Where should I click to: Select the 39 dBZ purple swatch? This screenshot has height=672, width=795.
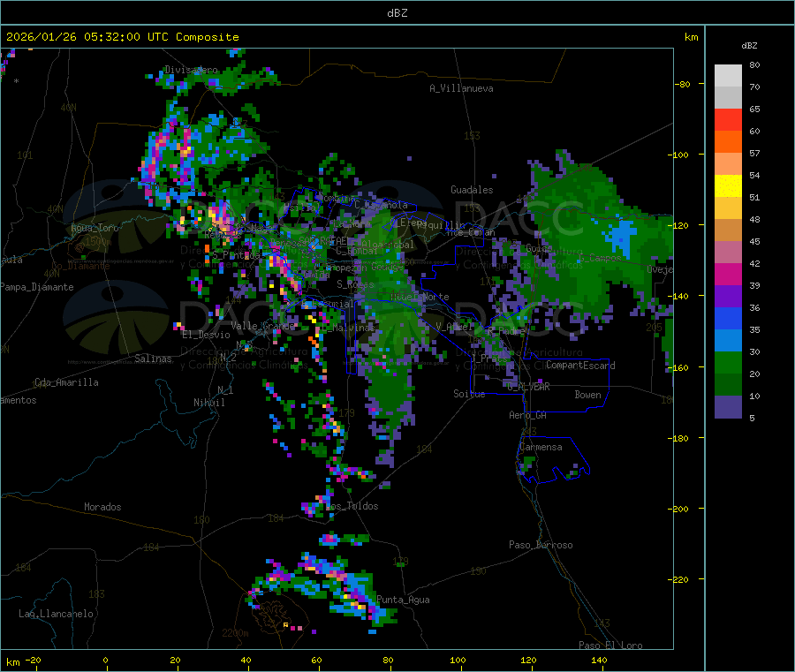(728, 297)
